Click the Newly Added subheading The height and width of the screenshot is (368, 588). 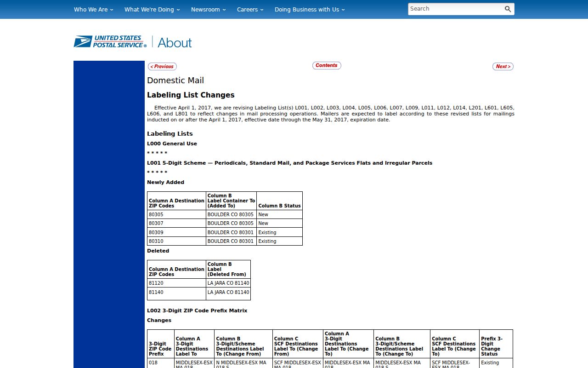[x=165, y=182]
